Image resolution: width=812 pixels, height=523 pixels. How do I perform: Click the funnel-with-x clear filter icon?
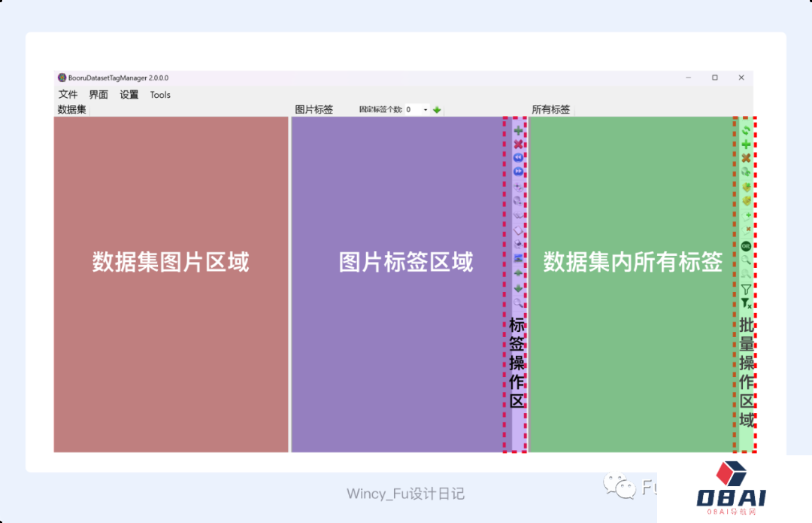[x=746, y=303]
